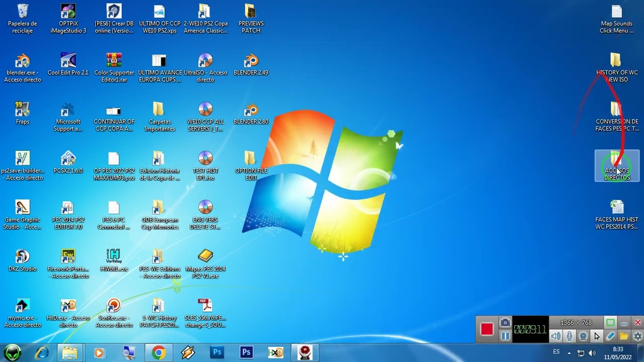Open the PREVIEWS PATCH folder
The height and width of the screenshot is (362, 644).
251,19
